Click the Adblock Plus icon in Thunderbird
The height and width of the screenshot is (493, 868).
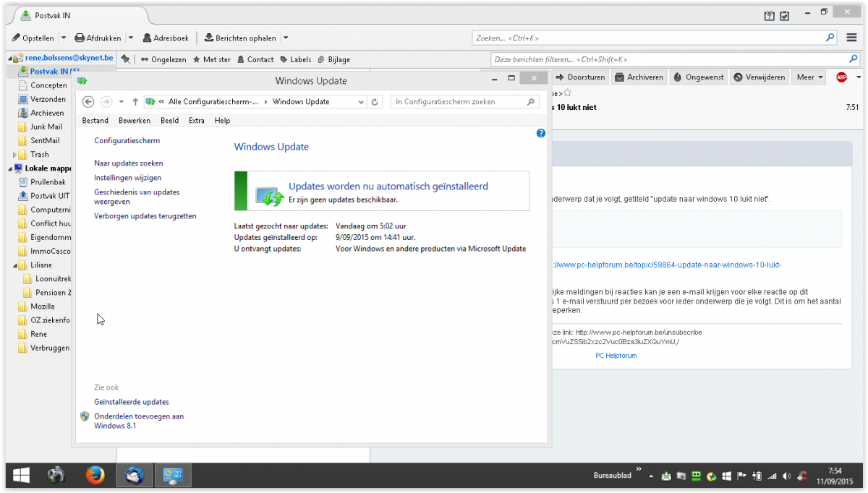841,77
